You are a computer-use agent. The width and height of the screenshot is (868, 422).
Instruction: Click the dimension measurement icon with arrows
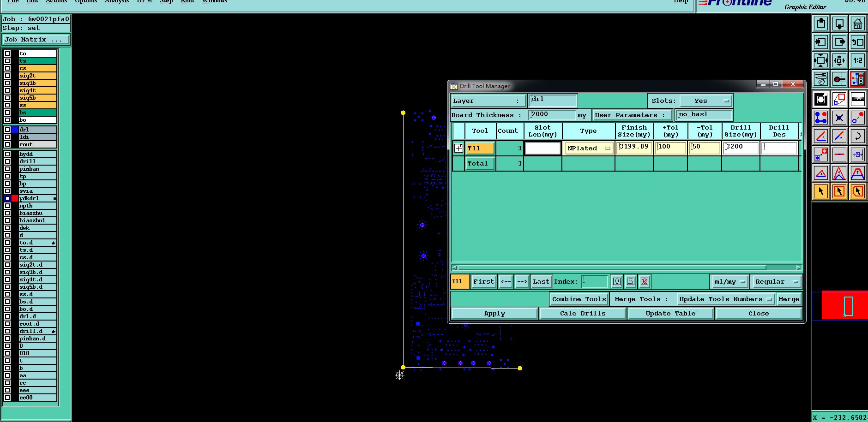(857, 155)
